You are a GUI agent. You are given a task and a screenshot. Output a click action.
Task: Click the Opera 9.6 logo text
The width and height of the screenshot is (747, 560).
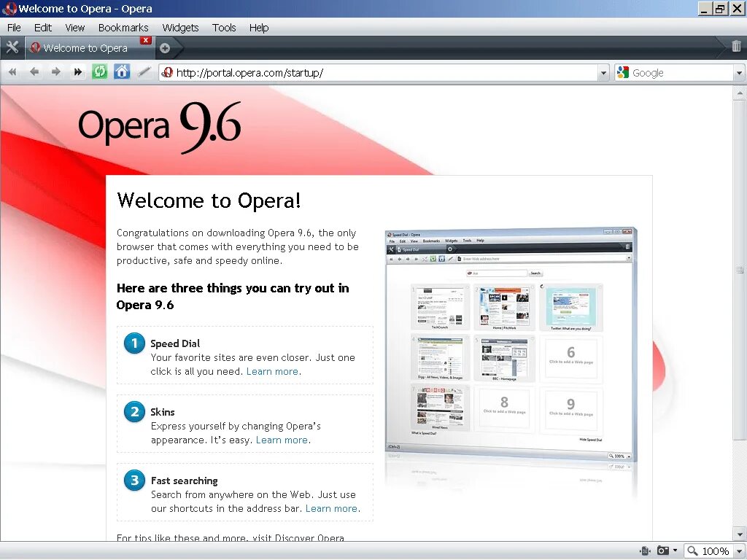coord(160,127)
